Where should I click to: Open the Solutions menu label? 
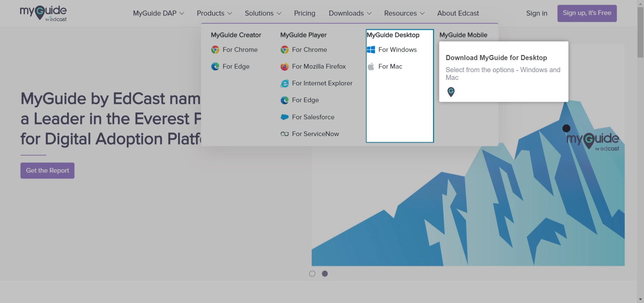[x=259, y=13]
